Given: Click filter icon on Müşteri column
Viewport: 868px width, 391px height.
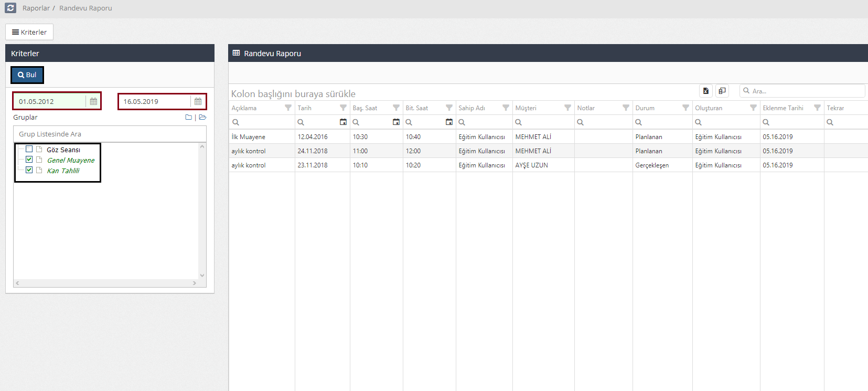Looking at the screenshot, I should (567, 108).
